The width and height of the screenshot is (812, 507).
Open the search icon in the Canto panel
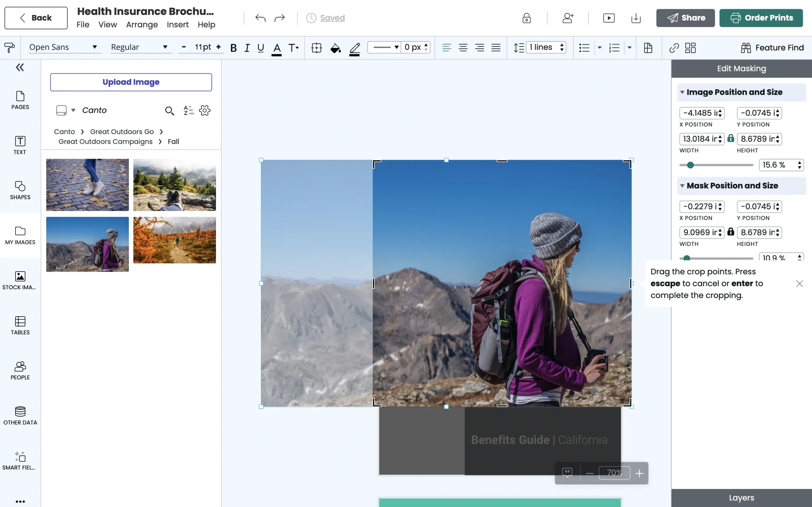pyautogui.click(x=169, y=111)
